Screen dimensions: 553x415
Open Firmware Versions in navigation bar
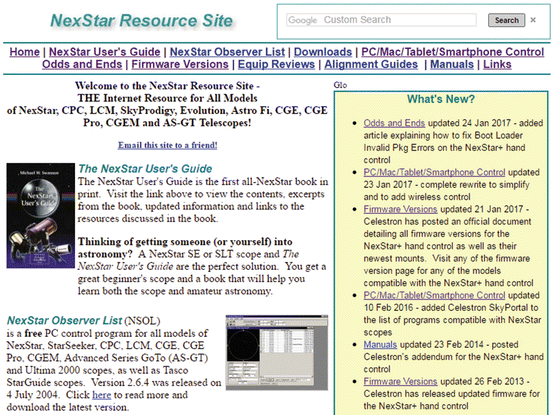(x=180, y=65)
